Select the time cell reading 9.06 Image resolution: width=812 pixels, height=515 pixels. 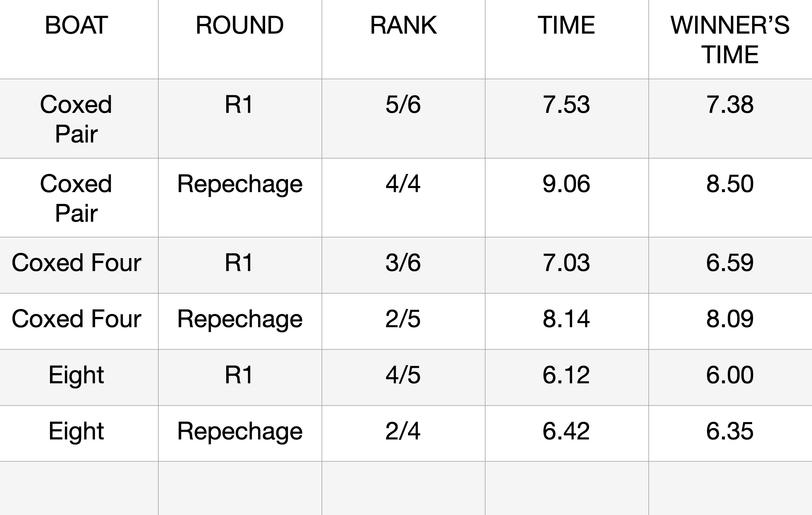pos(567,184)
